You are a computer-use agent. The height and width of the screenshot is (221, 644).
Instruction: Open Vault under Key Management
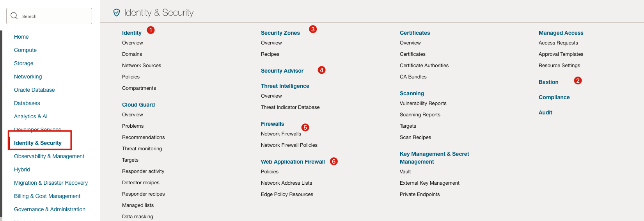pos(405,172)
